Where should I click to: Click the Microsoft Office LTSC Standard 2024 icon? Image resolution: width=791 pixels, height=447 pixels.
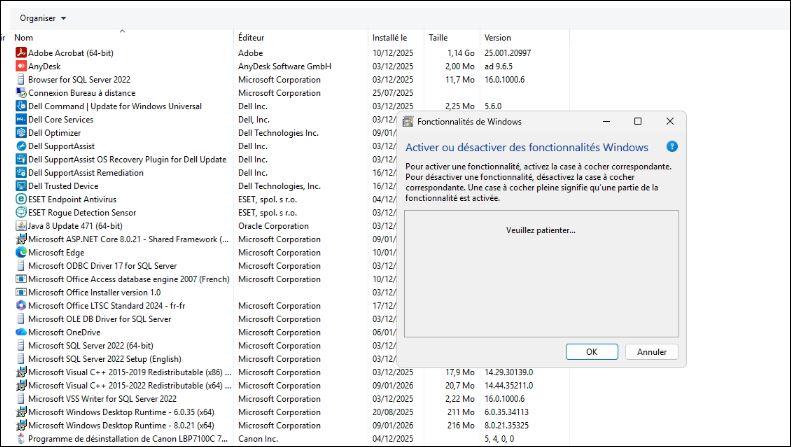[20, 305]
